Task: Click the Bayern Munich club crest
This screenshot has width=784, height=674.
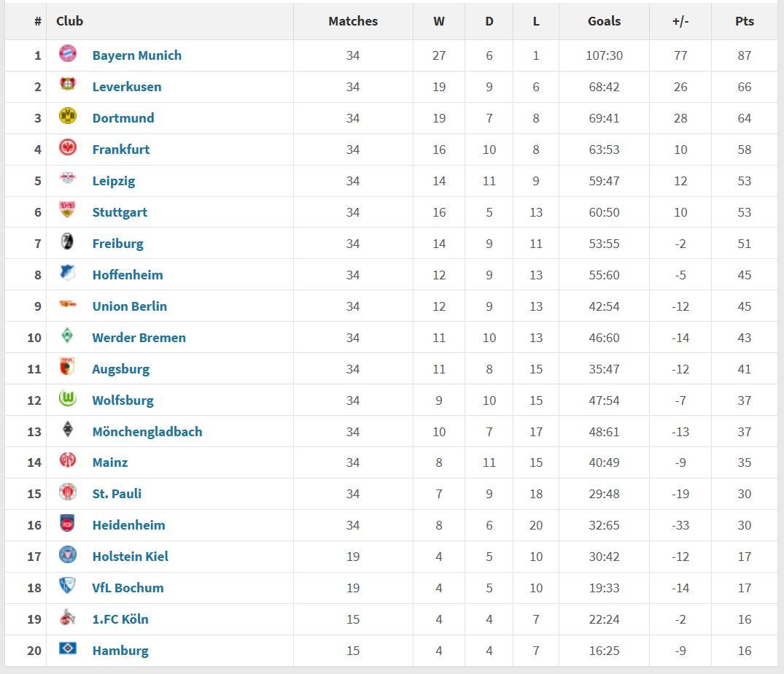Action: (x=67, y=53)
